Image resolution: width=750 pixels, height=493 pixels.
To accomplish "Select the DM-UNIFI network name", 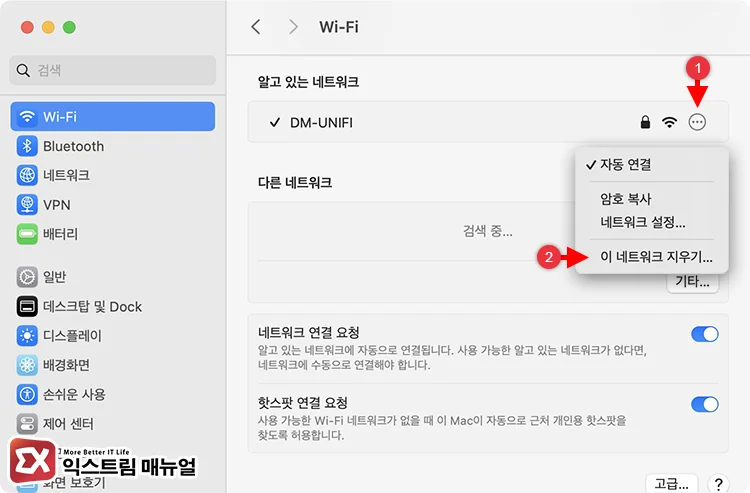I will coord(321,123).
